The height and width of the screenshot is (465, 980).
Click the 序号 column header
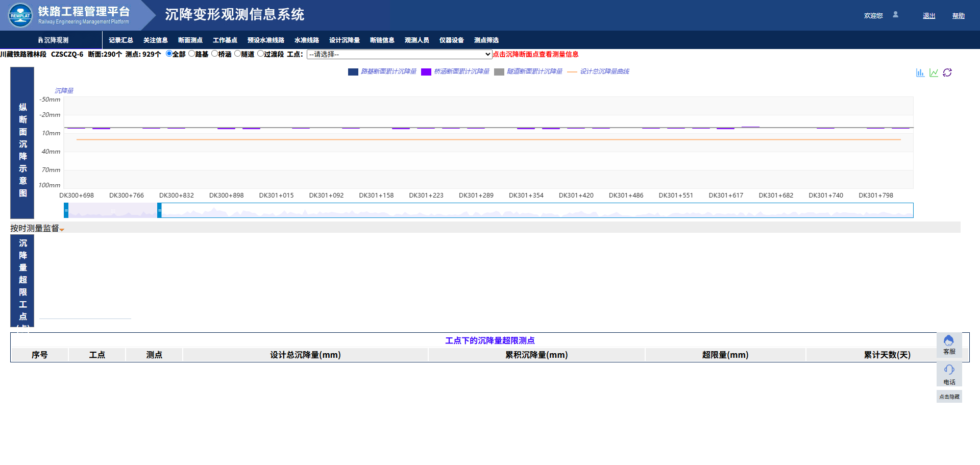pos(40,355)
